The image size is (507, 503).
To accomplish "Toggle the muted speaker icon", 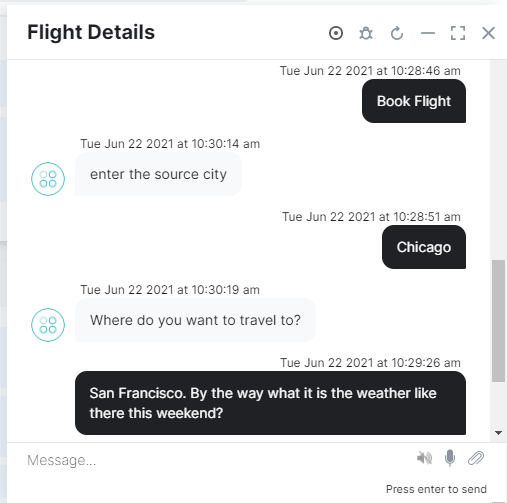I will click(424, 458).
